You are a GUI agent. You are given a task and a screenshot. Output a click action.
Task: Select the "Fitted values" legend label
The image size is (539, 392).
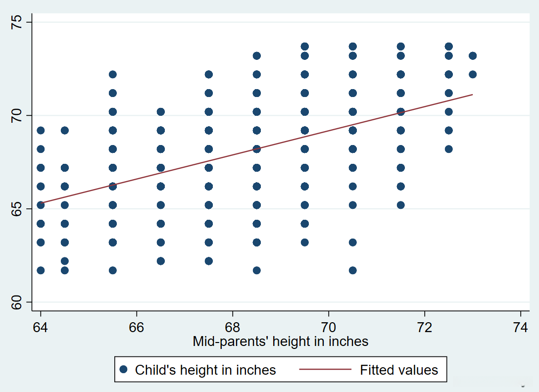pyautogui.click(x=399, y=370)
